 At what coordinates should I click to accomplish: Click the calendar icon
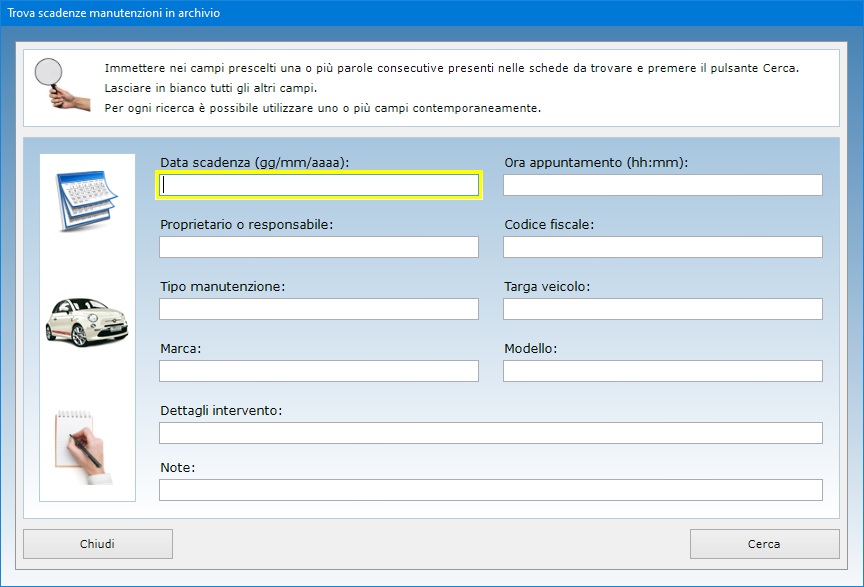[87, 201]
